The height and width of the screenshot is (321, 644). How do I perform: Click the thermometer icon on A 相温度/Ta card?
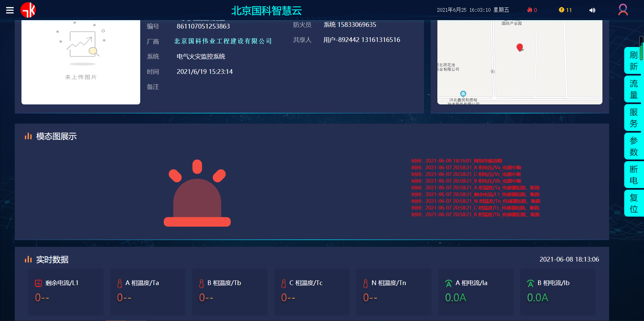(119, 283)
